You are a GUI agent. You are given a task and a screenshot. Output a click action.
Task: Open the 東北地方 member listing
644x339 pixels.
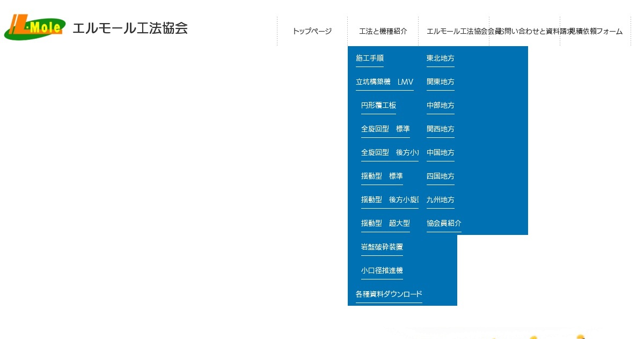(440, 58)
